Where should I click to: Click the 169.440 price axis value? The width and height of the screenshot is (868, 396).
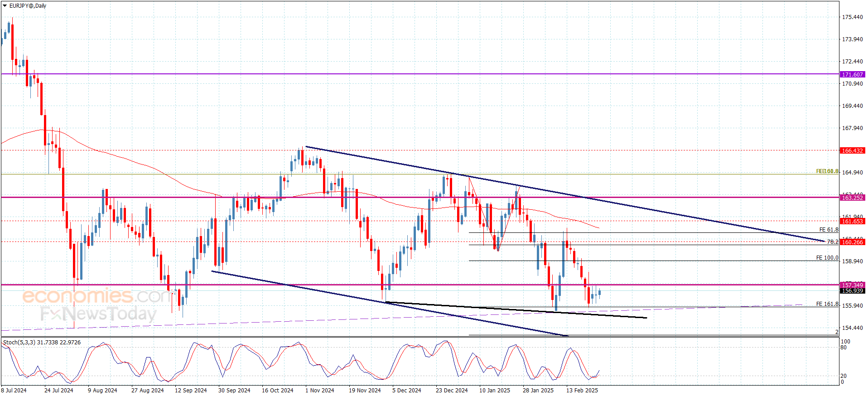852,106
